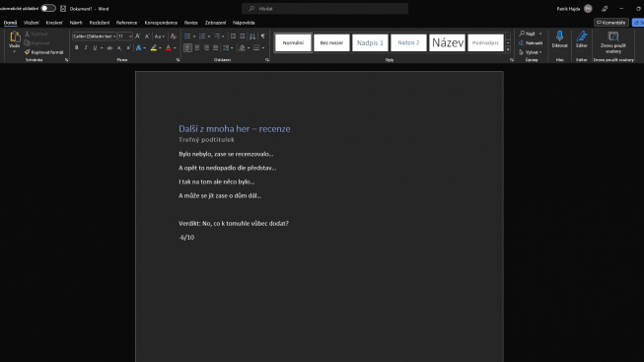Apply bullet list formatting

[x=187, y=36]
